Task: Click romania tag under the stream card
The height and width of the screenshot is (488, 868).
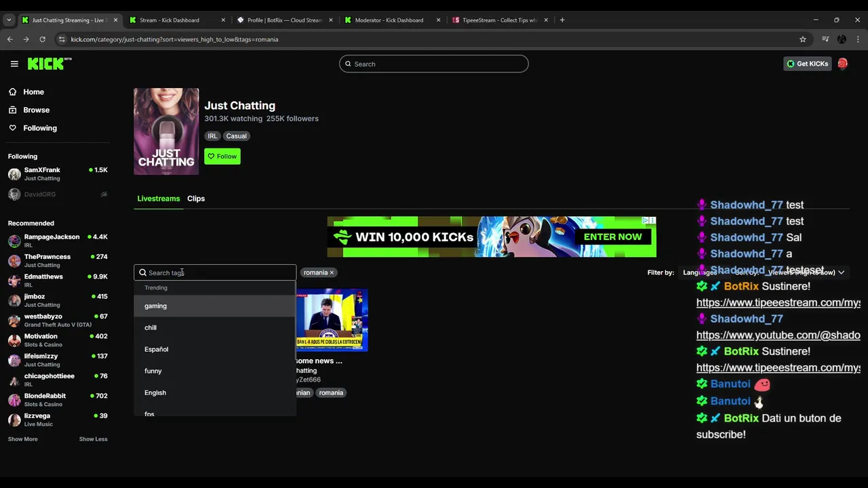Action: 331,392
